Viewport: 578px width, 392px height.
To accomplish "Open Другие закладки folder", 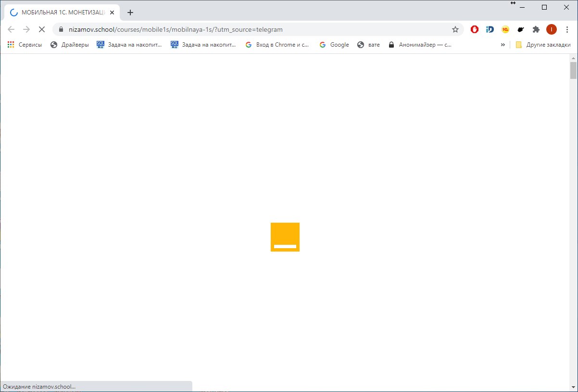I will (x=543, y=45).
